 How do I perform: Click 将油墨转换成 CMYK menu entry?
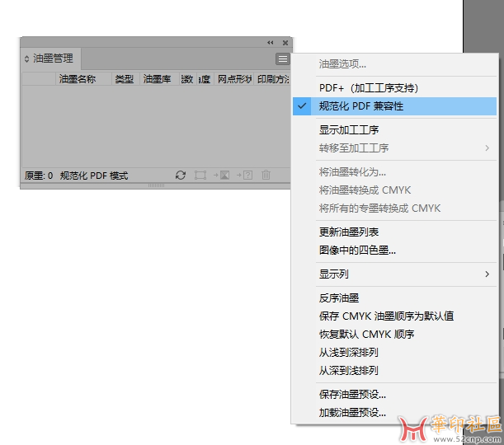tap(395, 190)
